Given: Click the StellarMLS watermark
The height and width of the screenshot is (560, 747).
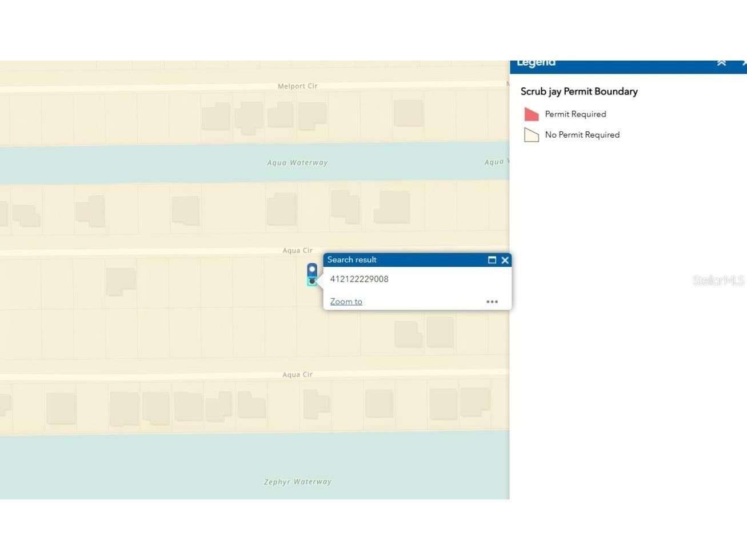Looking at the screenshot, I should (718, 280).
